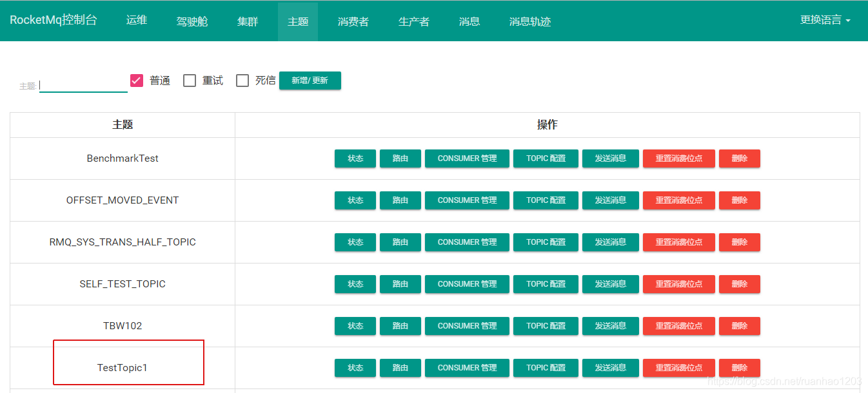Click 发送消息 for RMQ_SYS_TRANS_HALF_TOPIC
The height and width of the screenshot is (393, 868).
[611, 242]
